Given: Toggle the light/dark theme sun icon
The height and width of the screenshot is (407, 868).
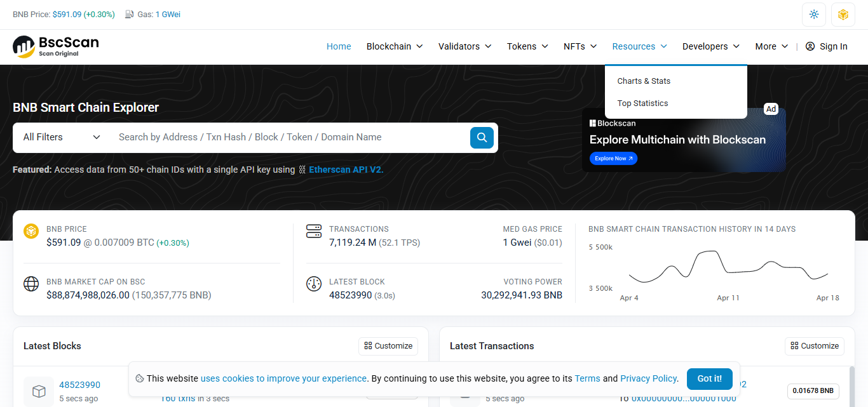Looking at the screenshot, I should [x=814, y=14].
